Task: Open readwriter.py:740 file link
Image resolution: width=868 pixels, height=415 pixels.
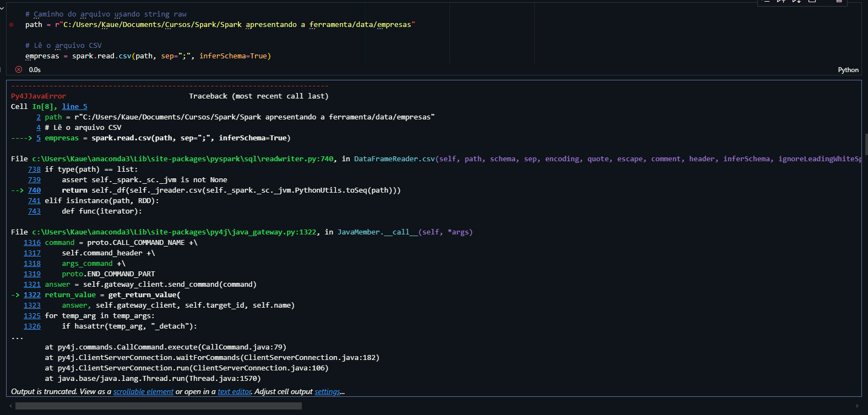Action: tap(183, 159)
